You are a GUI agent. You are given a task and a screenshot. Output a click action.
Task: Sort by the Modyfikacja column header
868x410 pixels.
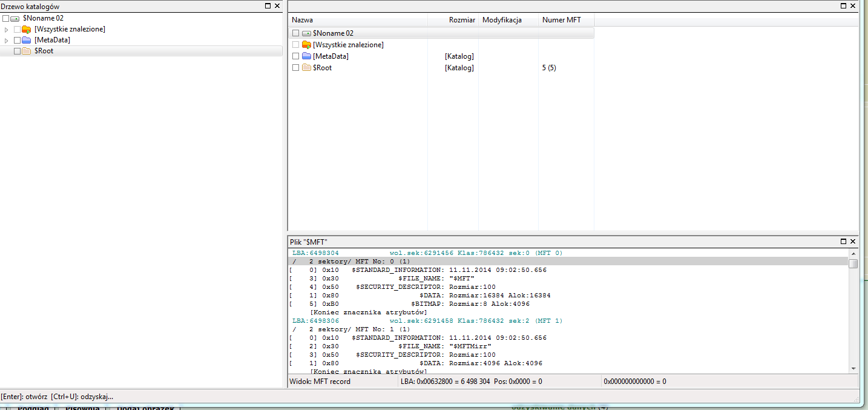[508, 20]
